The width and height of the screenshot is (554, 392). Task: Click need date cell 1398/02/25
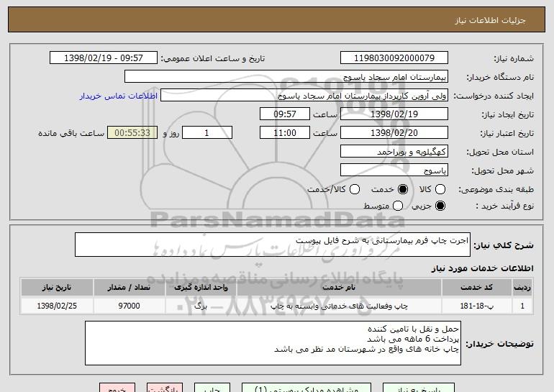coord(57,306)
